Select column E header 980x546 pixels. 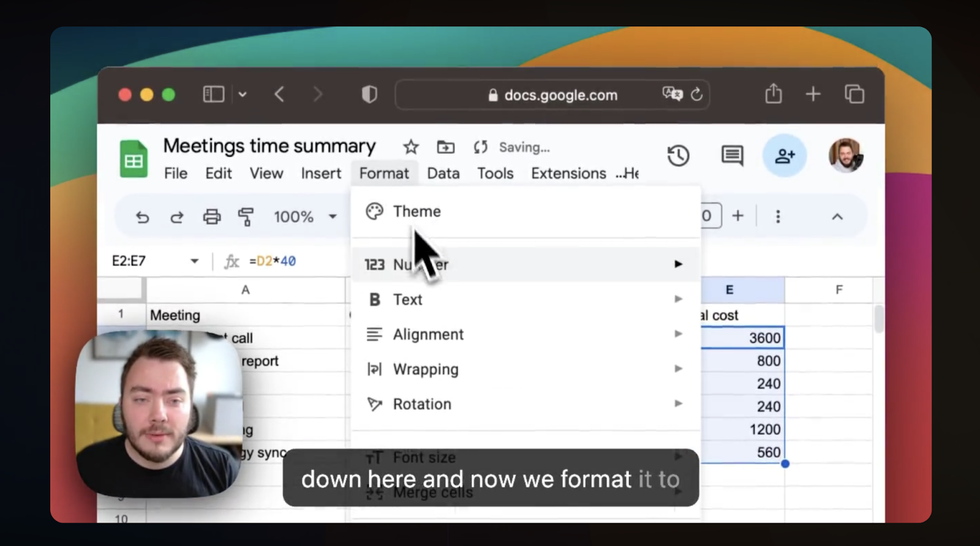742,290
